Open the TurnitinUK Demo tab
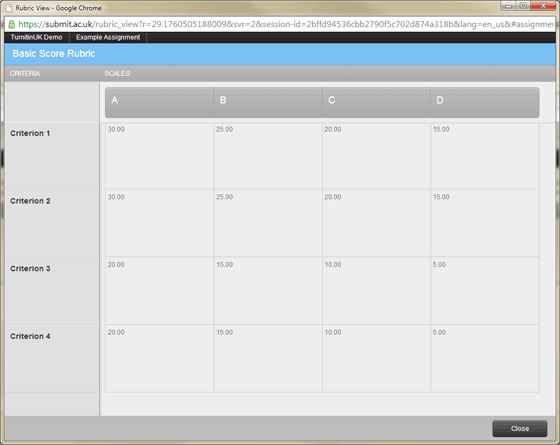The height and width of the screenshot is (445, 560). click(x=36, y=37)
